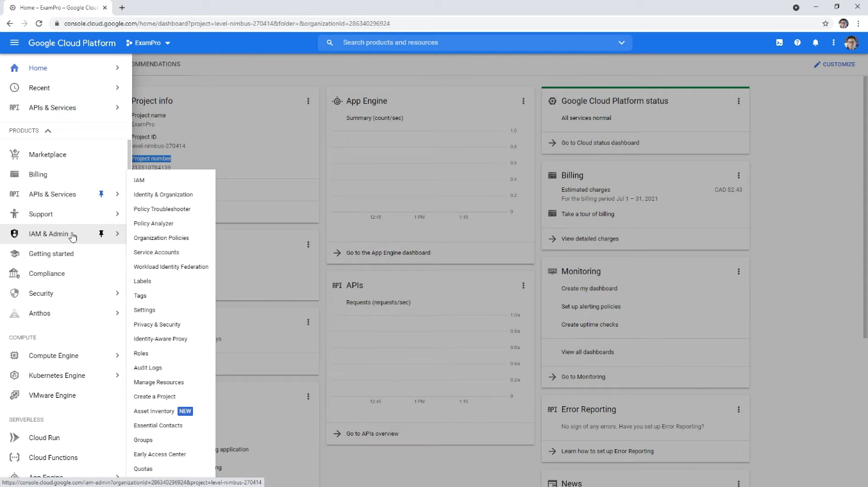Expand search bar dropdown arrow
Screen dimensions: 868x487
point(621,43)
